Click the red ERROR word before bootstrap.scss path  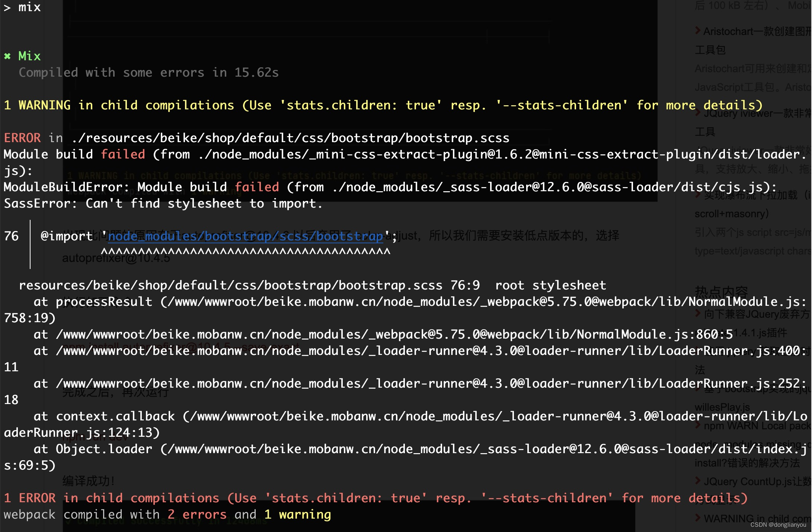pyautogui.click(x=22, y=138)
